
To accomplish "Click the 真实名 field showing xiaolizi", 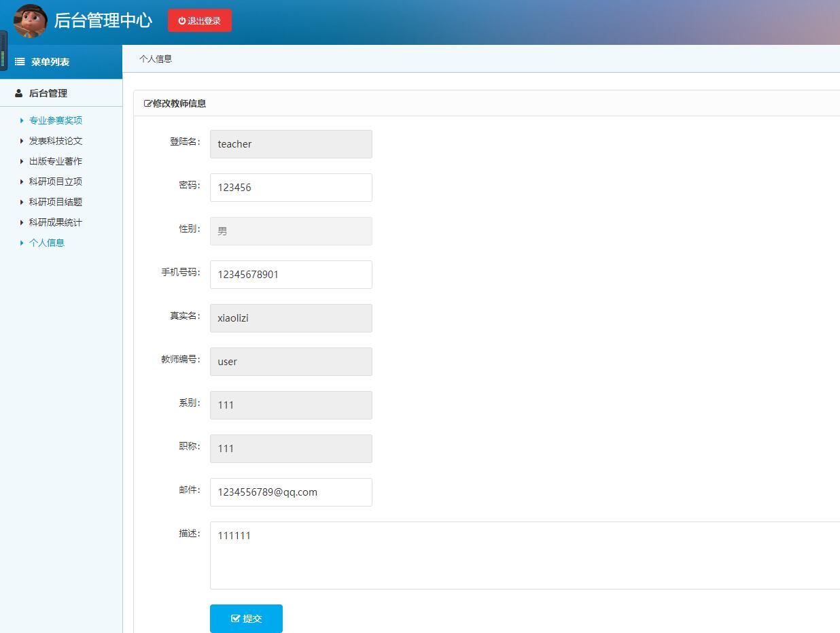I will click(x=291, y=318).
